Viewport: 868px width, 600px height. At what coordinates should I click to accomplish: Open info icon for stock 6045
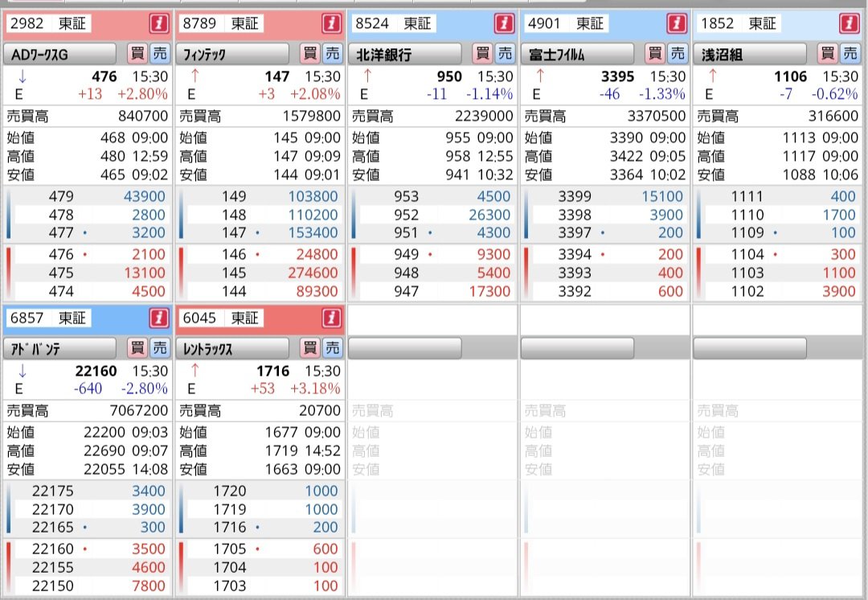click(x=332, y=318)
